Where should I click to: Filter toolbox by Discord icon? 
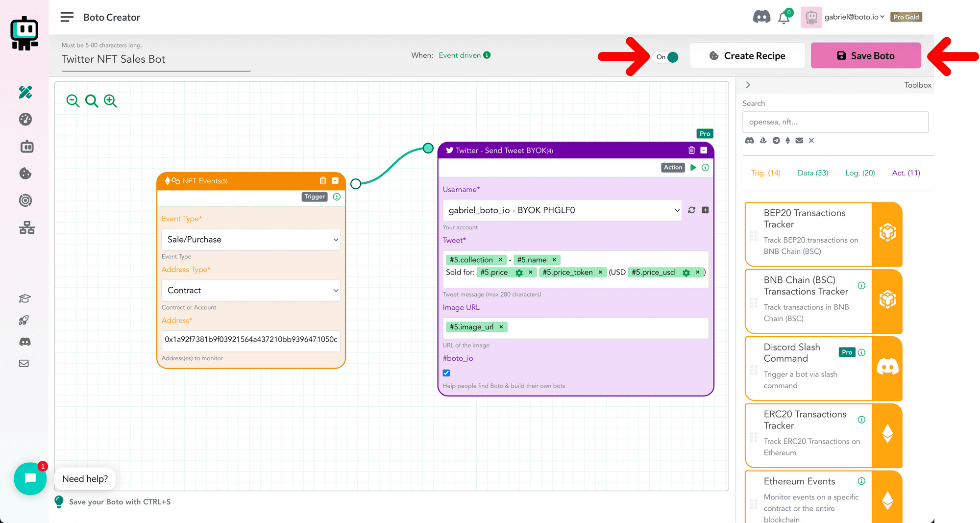pyautogui.click(x=749, y=141)
